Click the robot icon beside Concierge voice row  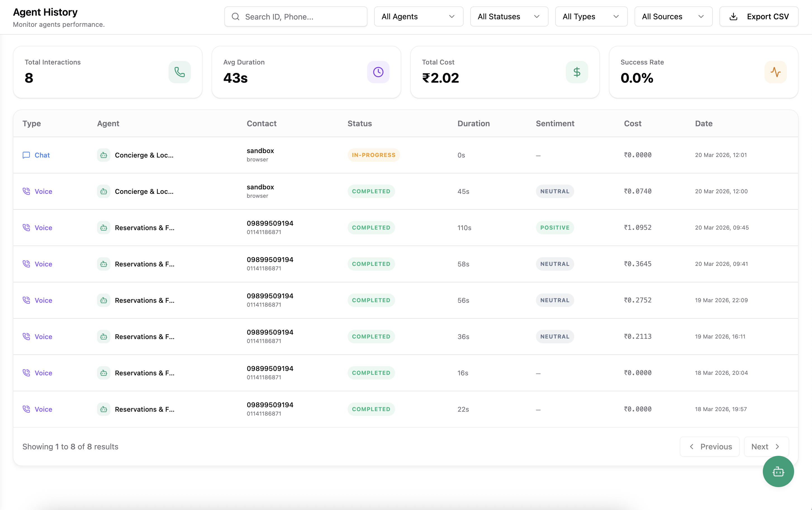coord(103,192)
